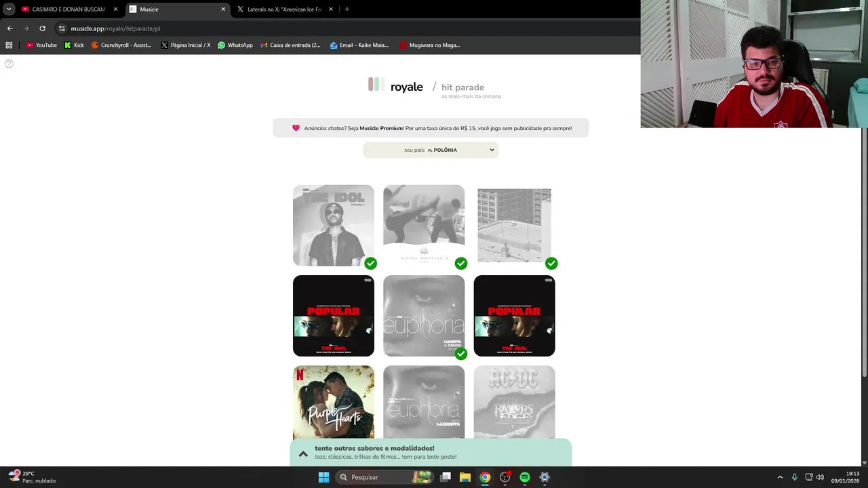Open the gear-shaped app in the taskbar
The width and height of the screenshot is (868, 488).
tap(545, 477)
